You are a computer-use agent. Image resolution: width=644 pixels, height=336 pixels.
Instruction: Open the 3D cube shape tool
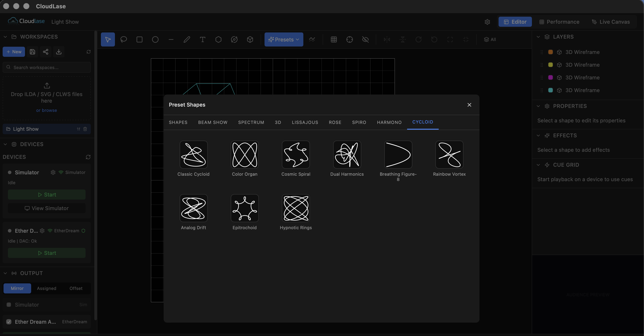point(250,39)
